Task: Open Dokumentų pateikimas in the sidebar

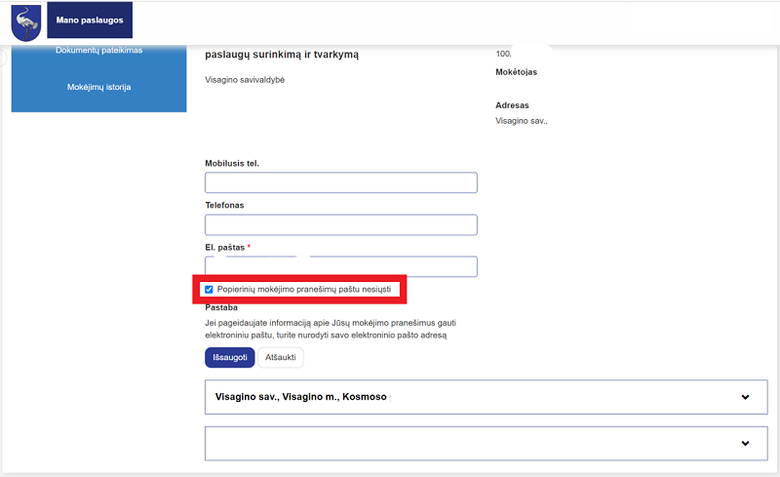Action: coord(99,50)
